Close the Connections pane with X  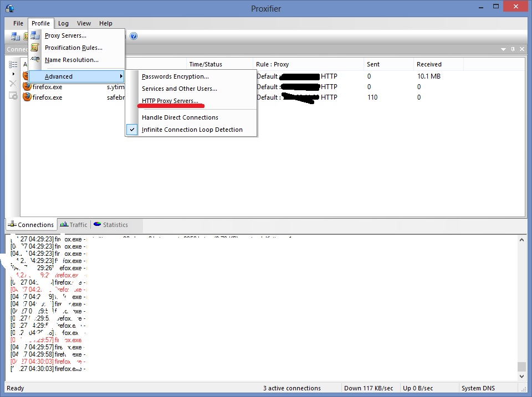tap(522, 49)
